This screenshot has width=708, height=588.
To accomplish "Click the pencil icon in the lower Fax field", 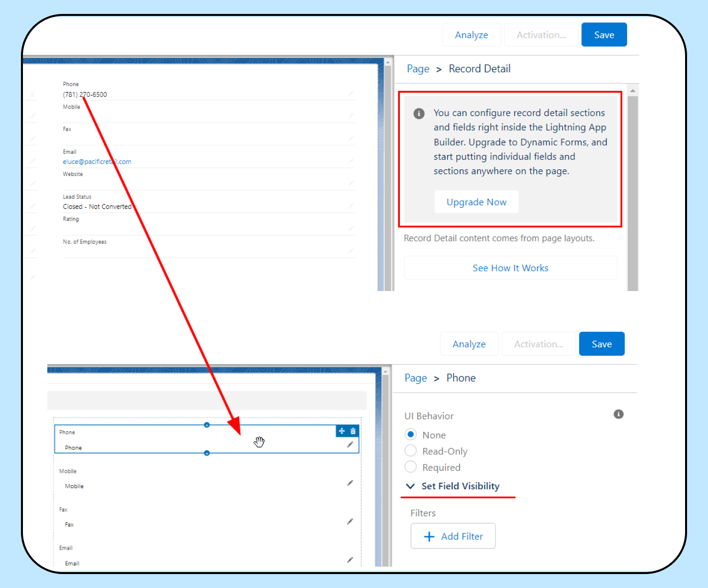I will [x=350, y=521].
